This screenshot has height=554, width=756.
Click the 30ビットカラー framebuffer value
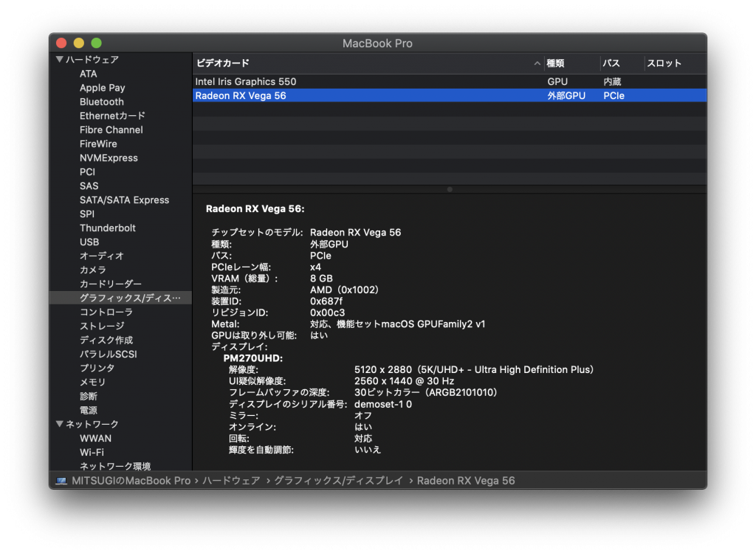pos(426,392)
